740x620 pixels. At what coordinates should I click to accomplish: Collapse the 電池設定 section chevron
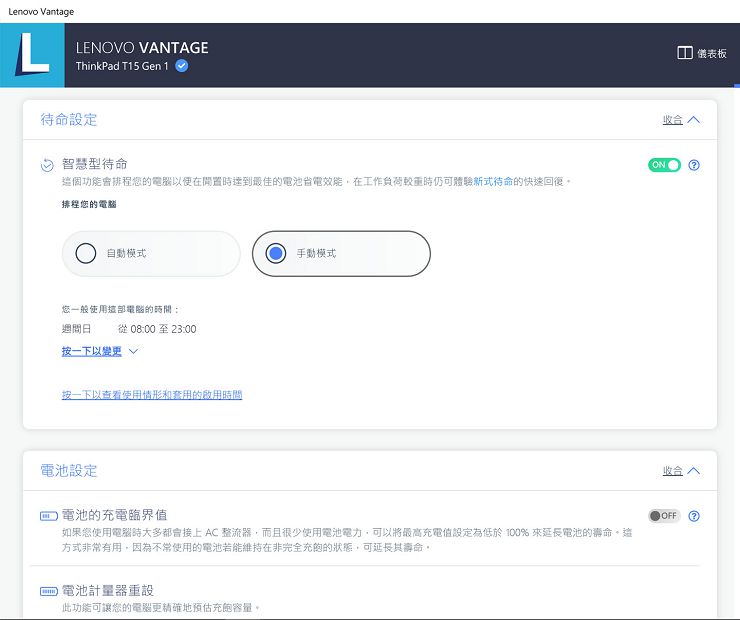point(693,470)
